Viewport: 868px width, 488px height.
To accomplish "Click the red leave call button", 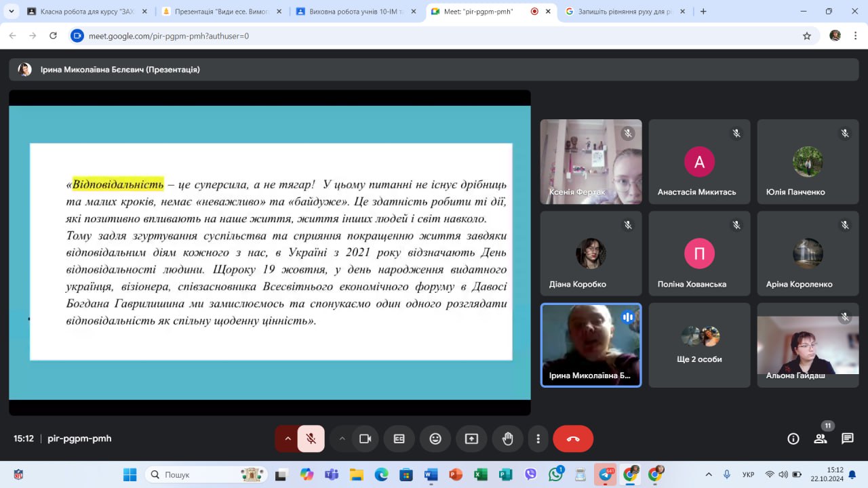I will (x=573, y=439).
